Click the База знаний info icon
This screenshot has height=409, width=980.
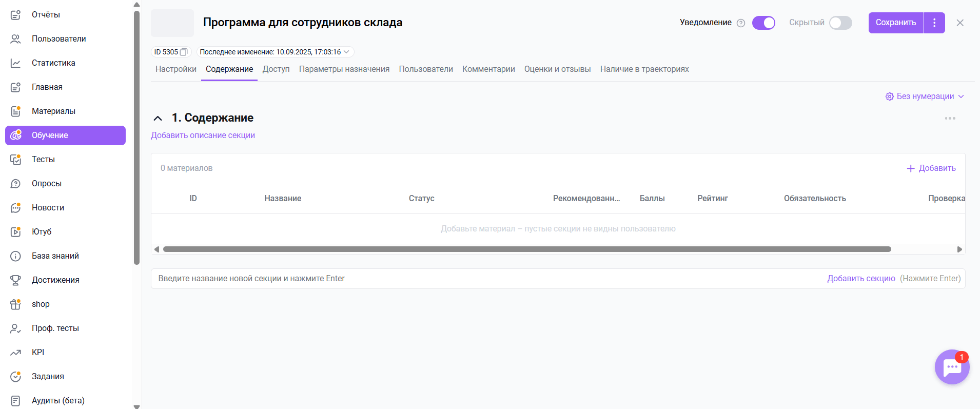[x=15, y=256]
